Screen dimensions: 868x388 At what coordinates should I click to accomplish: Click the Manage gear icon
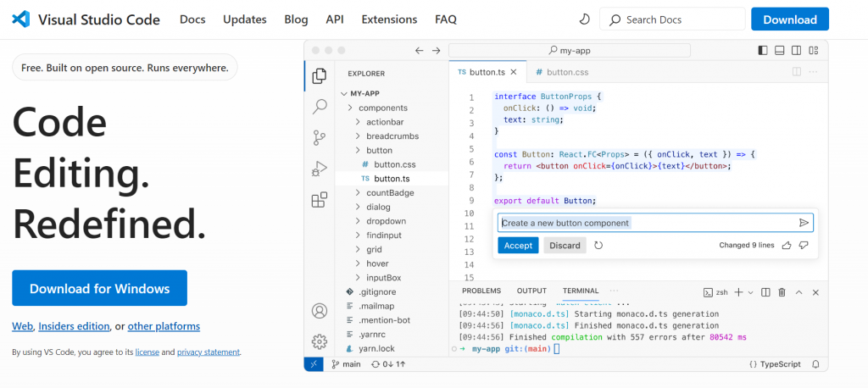pos(320,341)
